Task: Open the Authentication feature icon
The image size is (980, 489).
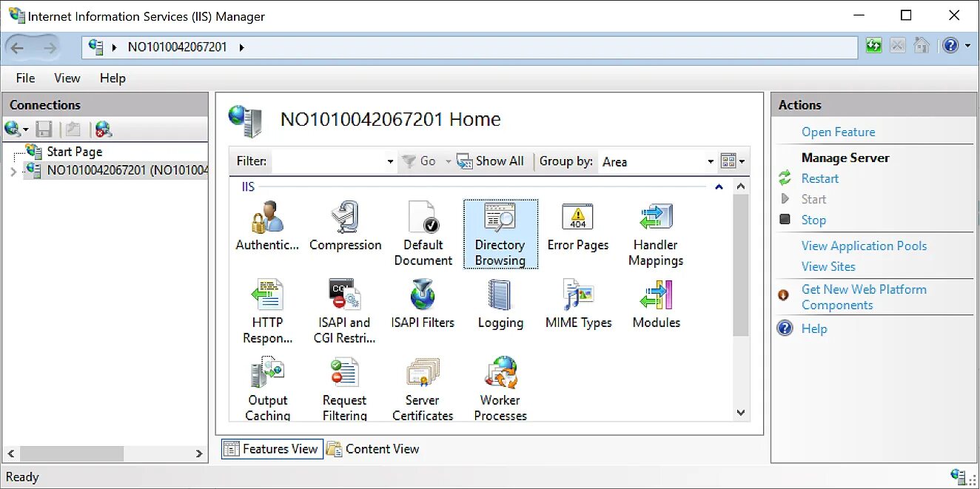Action: 267,226
